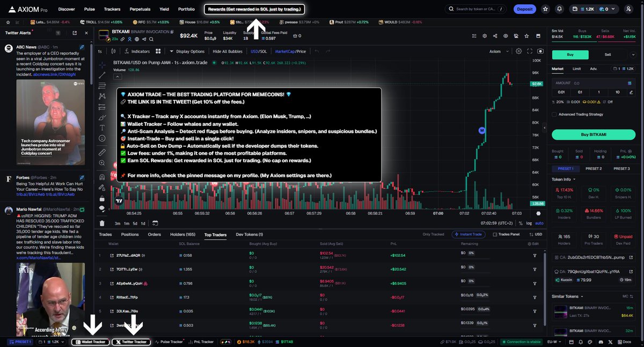The height and width of the screenshot is (347, 644).
Task: Switch to Dev Tokens (1) tab
Action: [x=250, y=235]
